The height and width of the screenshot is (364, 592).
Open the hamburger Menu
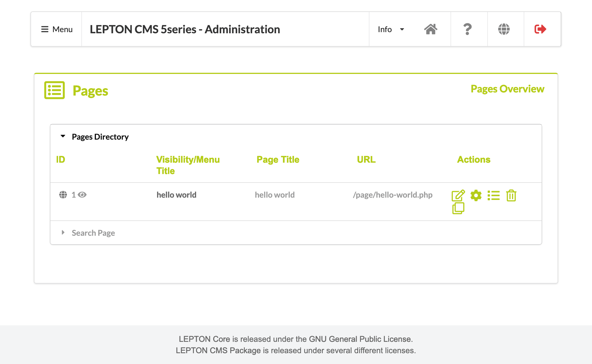click(57, 29)
